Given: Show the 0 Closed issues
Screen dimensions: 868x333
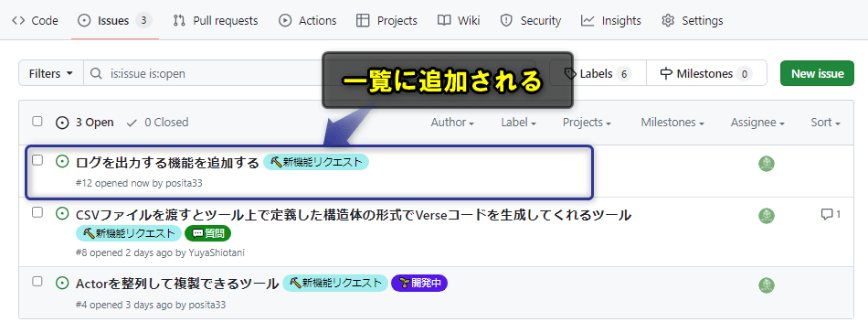Looking at the screenshot, I should click(x=158, y=122).
